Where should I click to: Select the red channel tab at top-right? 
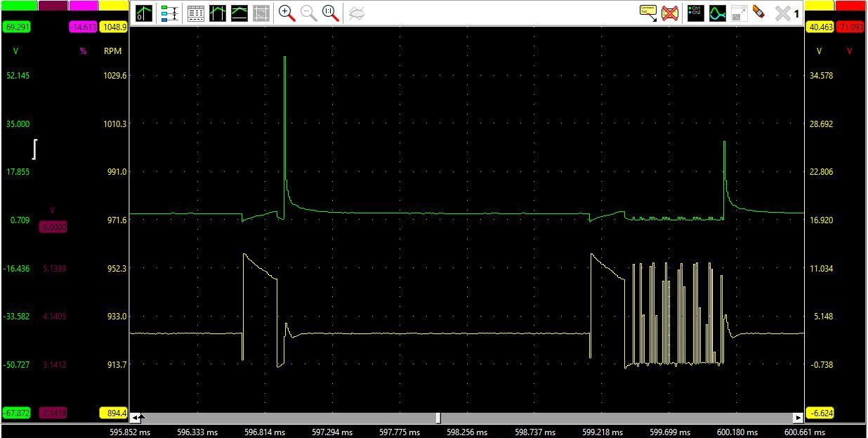click(x=850, y=5)
